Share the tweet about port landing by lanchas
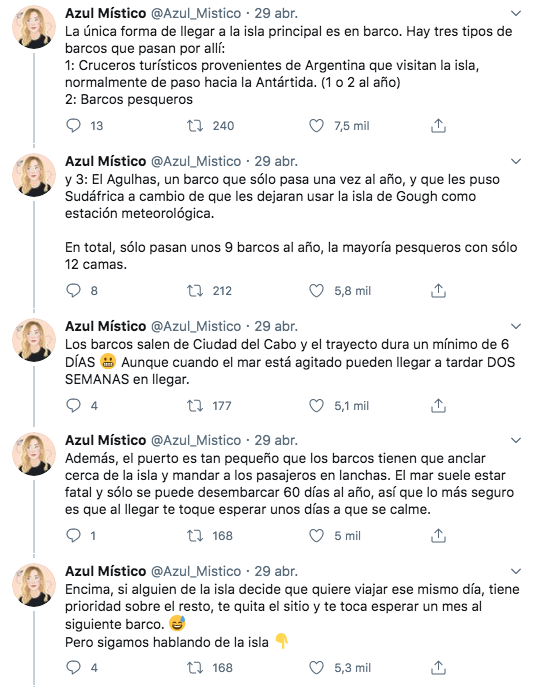Viewport: 535px width, 687px height. coord(438,535)
